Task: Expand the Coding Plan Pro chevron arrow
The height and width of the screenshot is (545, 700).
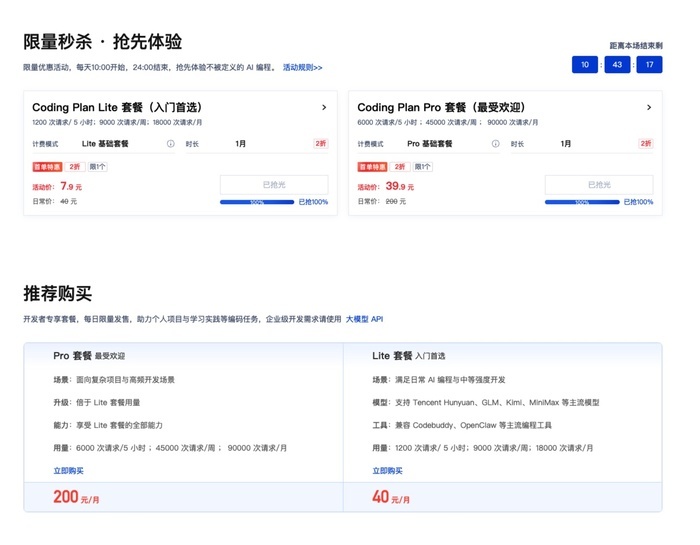Action: coord(649,107)
